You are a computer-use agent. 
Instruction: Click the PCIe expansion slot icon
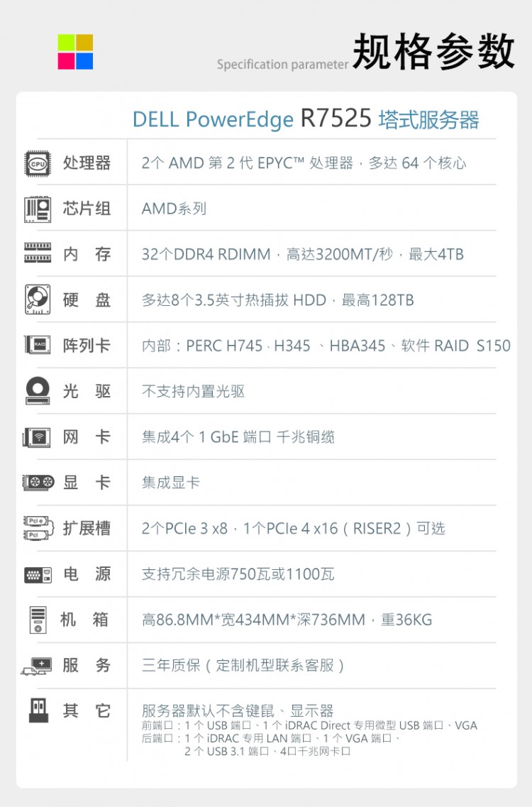point(38,528)
